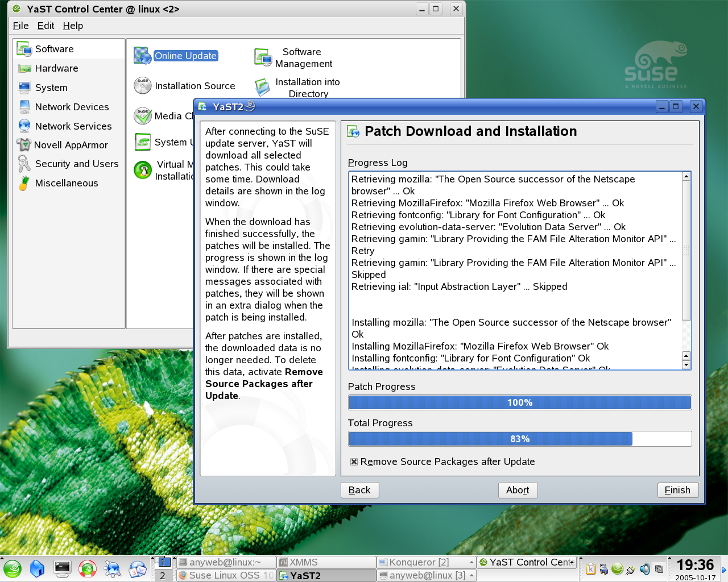Select Network Devices category
This screenshot has width=728, height=582.
pos(68,107)
